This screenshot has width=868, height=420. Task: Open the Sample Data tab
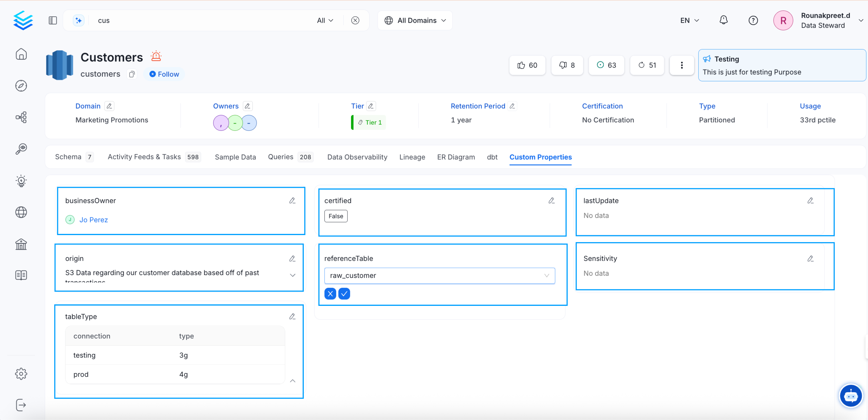tap(235, 157)
